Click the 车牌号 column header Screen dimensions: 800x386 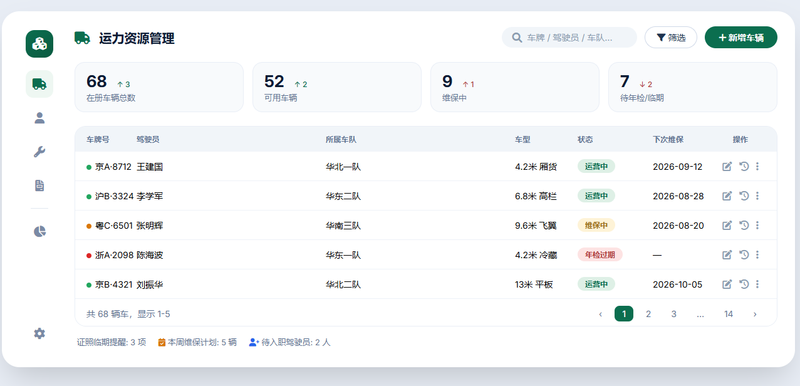click(97, 139)
